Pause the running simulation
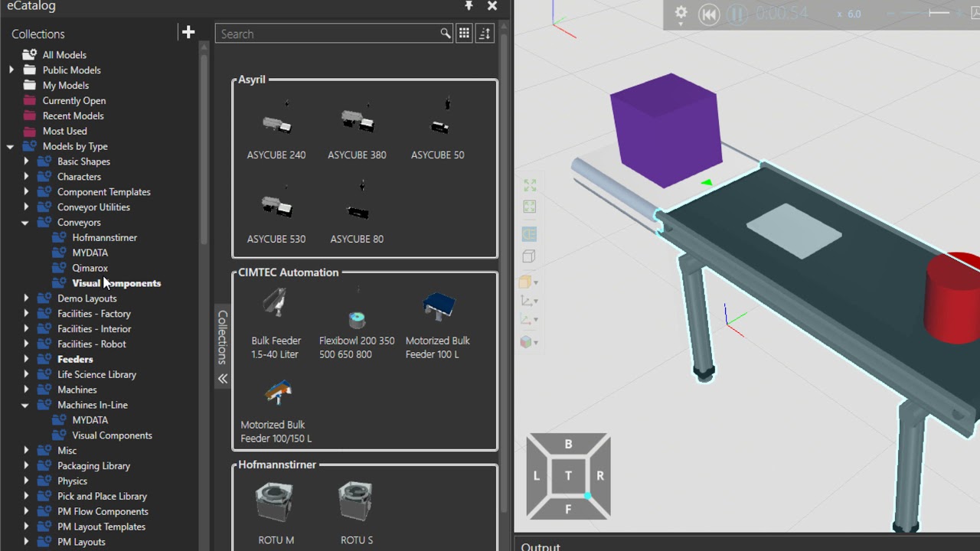 click(x=736, y=14)
